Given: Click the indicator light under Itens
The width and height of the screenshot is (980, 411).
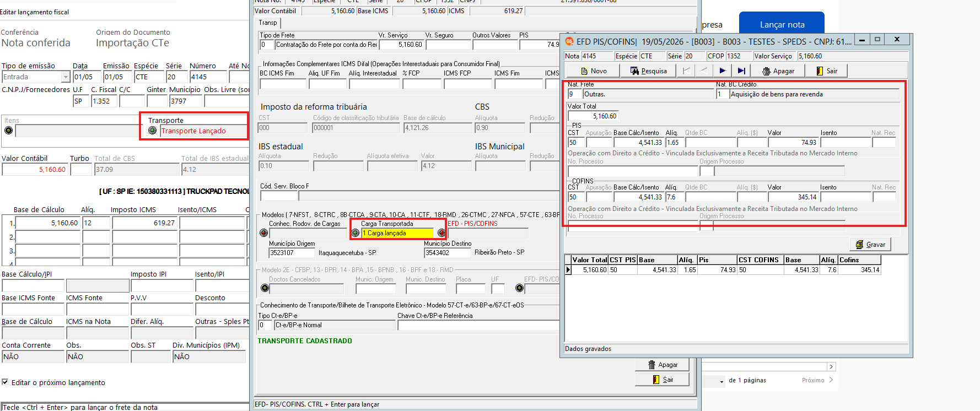Looking at the screenshot, I should (x=8, y=131).
